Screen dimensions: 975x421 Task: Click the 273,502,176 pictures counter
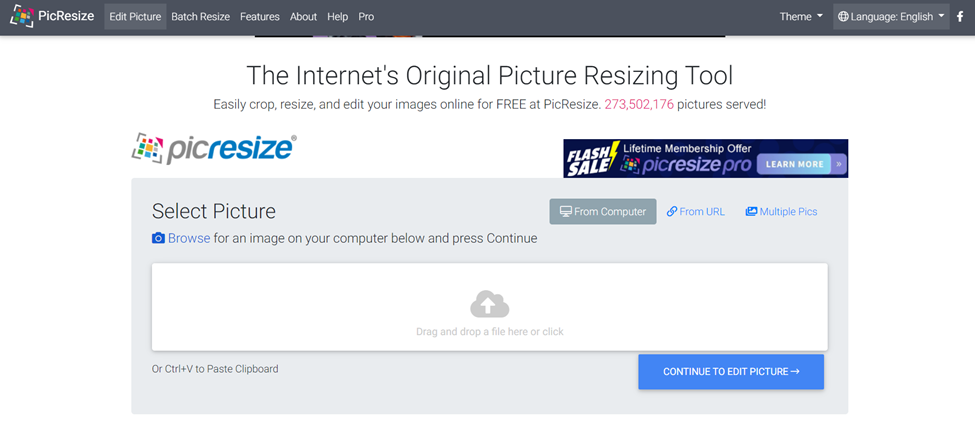pos(639,104)
